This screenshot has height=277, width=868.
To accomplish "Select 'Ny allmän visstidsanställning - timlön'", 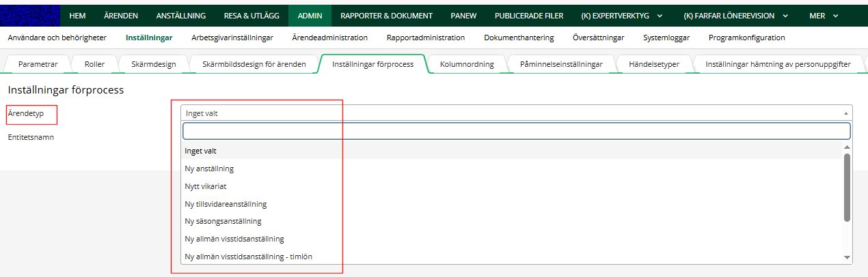I will 249,257.
